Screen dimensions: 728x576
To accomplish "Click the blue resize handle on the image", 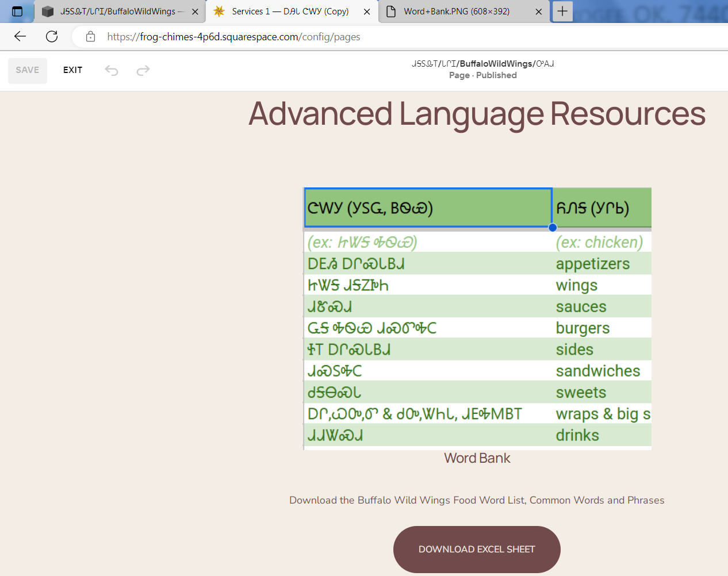I will (x=553, y=228).
